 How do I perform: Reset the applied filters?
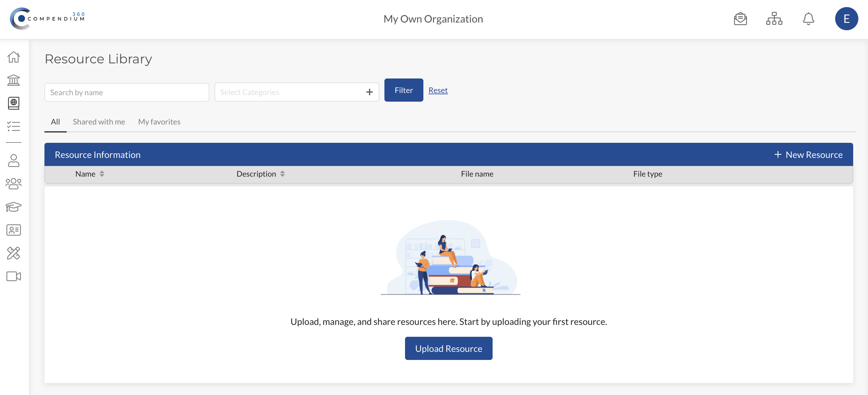[438, 90]
